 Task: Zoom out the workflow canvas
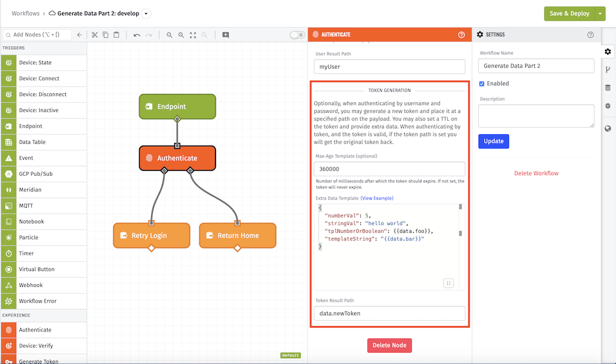[170, 35]
